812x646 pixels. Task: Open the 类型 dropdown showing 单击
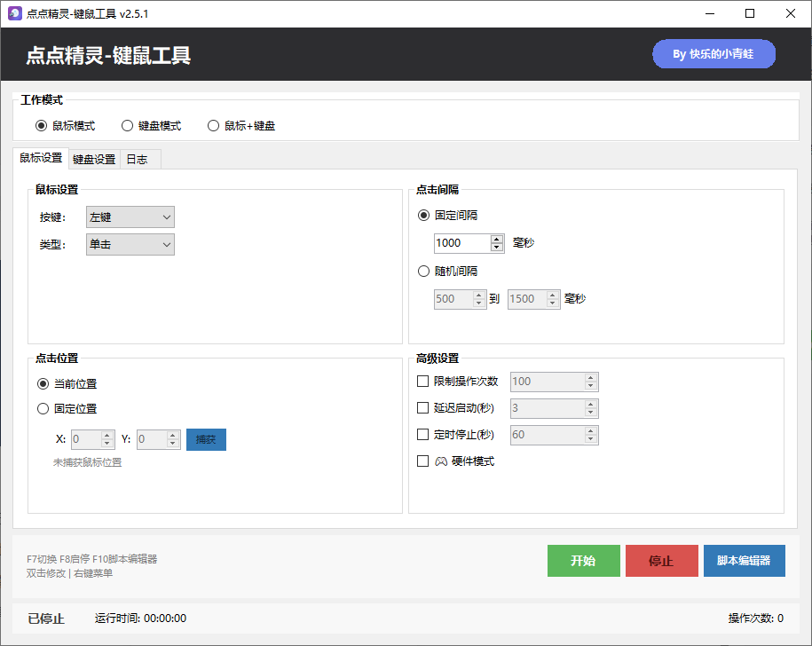(x=130, y=244)
